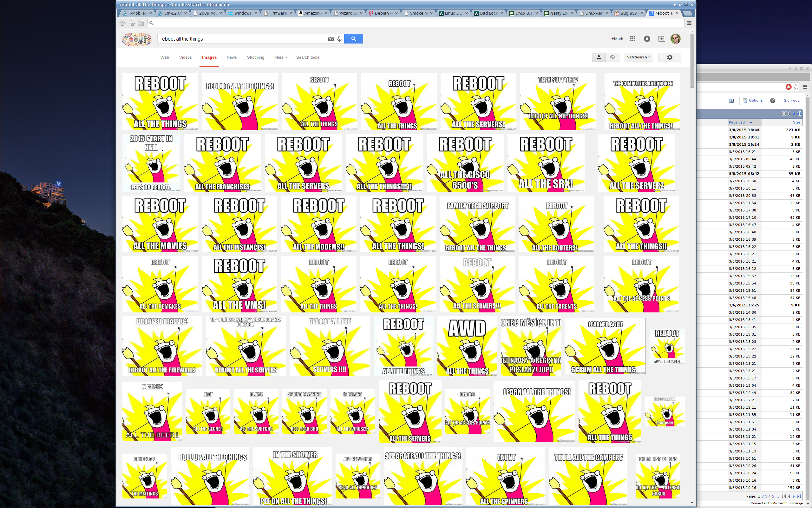Open REBOOT ALL THE VMS meme thumbnail
Viewport: 812px width, 508px height.
click(x=239, y=284)
